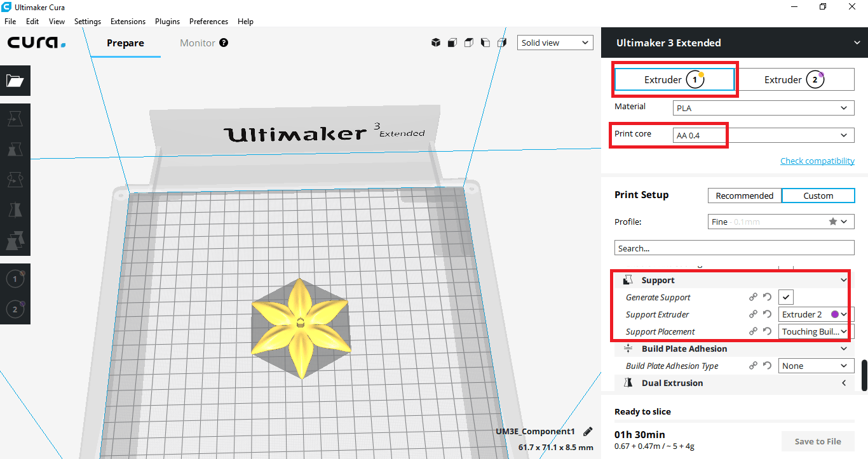Open file with the folder icon

click(x=15, y=81)
